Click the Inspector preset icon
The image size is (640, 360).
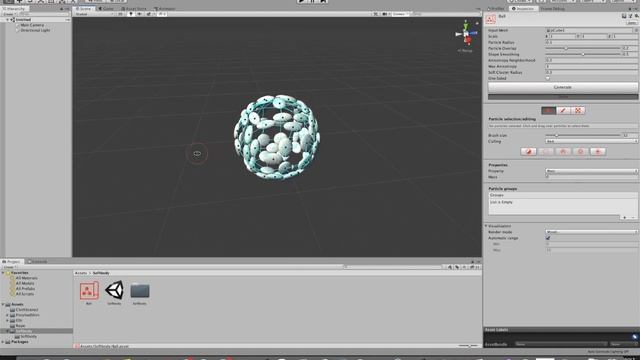click(x=630, y=16)
